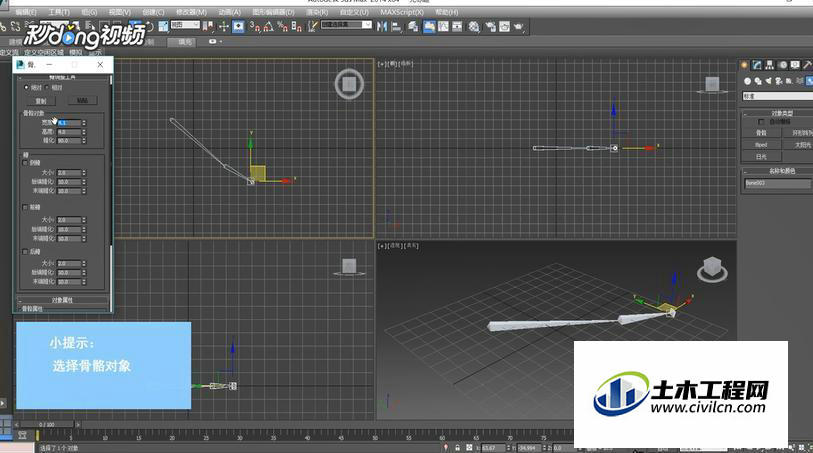
Task: Click the 复制 button in bone dialog
Action: pos(41,101)
